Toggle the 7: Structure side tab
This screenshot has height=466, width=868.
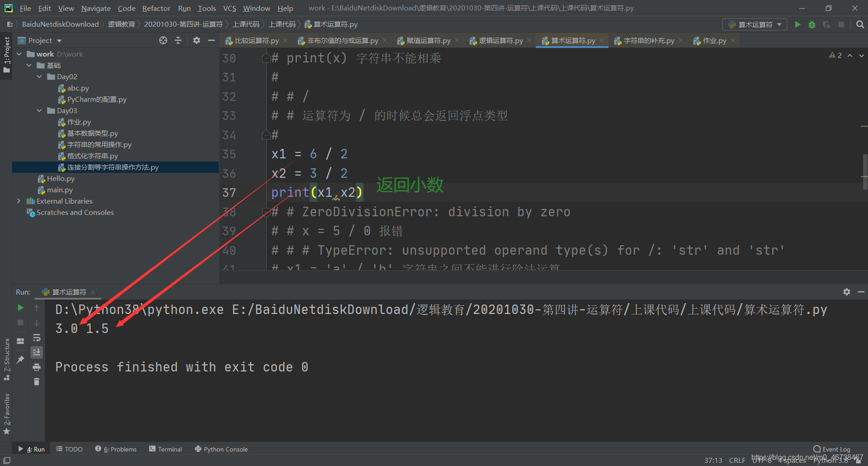pyautogui.click(x=6, y=359)
